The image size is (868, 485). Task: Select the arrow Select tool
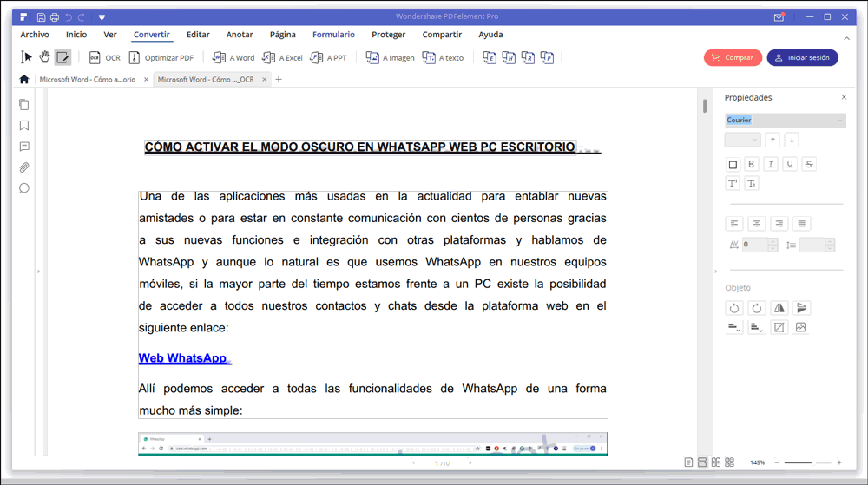click(x=26, y=57)
